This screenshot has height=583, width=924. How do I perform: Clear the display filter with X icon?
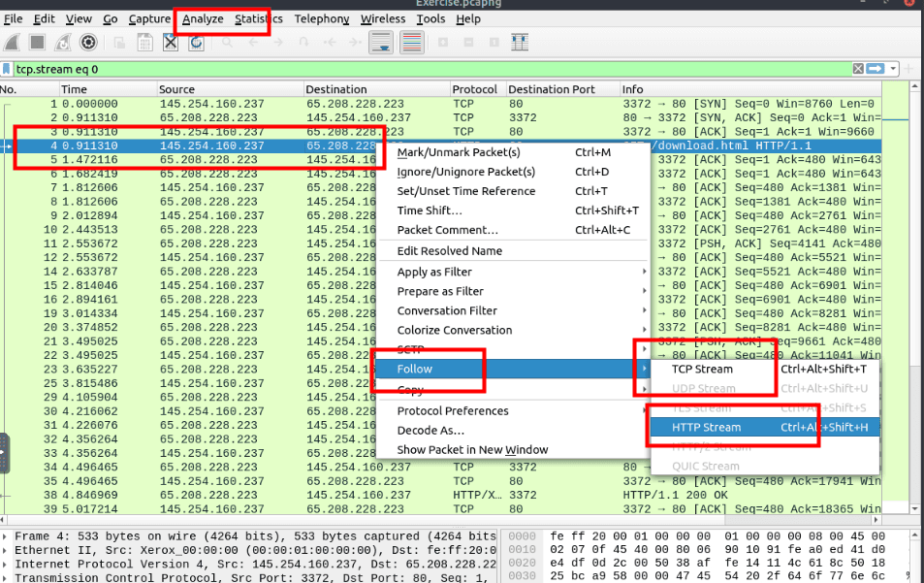[858, 69]
